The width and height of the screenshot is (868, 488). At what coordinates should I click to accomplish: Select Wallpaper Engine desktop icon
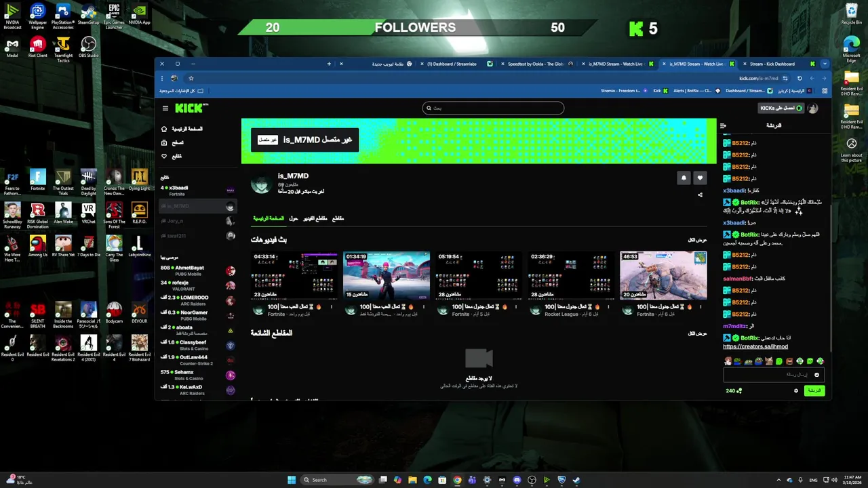37,17
